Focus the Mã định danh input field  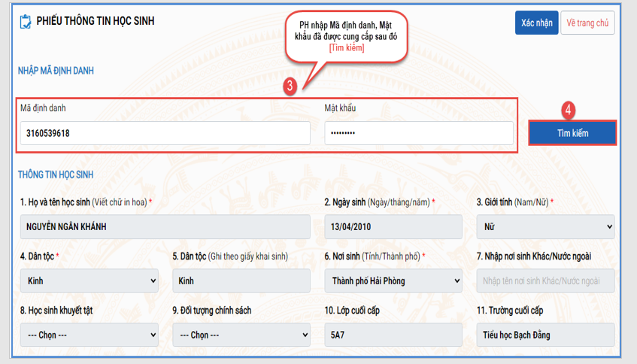165,133
